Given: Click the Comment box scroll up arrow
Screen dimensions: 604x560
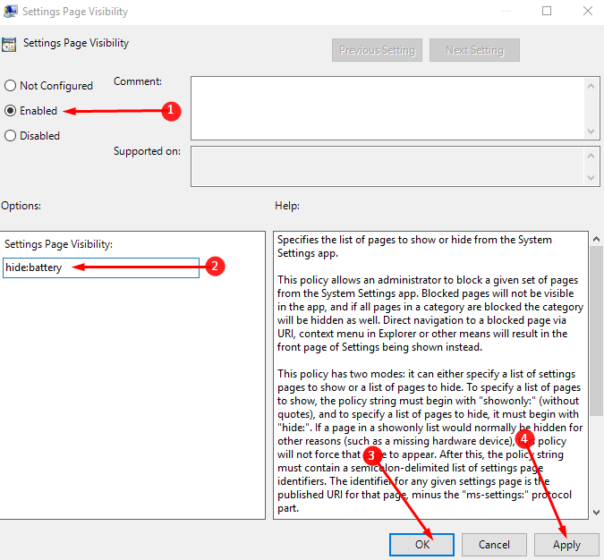Looking at the screenshot, I should coord(591,86).
